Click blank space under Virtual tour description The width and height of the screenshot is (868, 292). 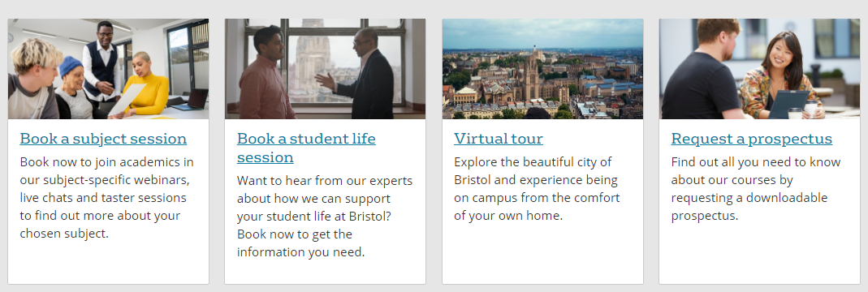542,253
